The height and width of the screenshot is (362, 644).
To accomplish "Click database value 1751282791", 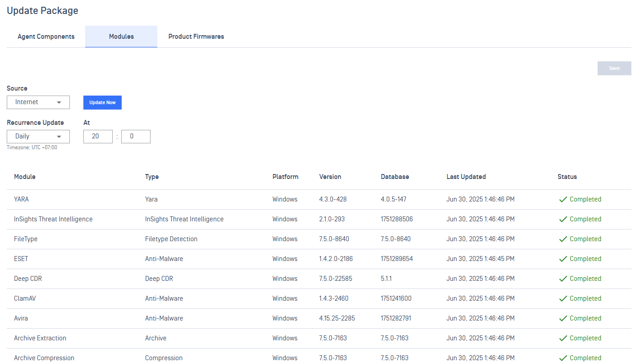I will (396, 318).
